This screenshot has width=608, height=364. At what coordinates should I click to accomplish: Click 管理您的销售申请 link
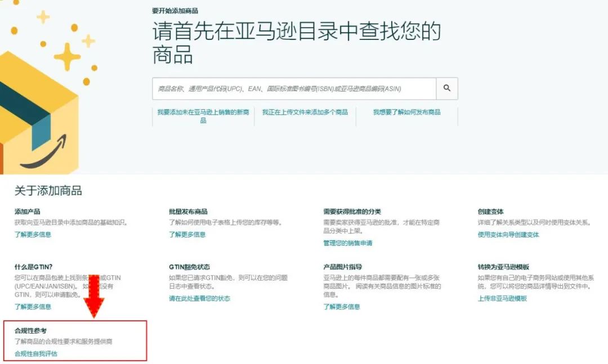[x=348, y=242]
